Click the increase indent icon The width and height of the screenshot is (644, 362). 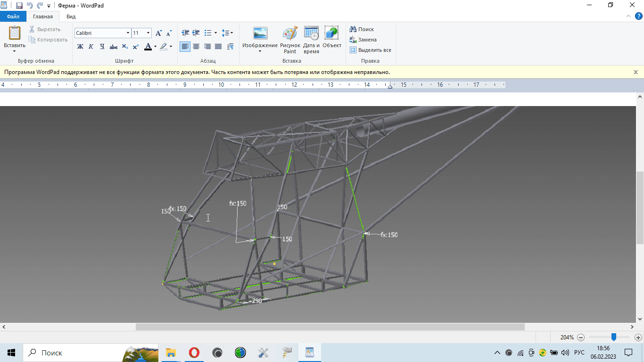pyautogui.click(x=196, y=33)
